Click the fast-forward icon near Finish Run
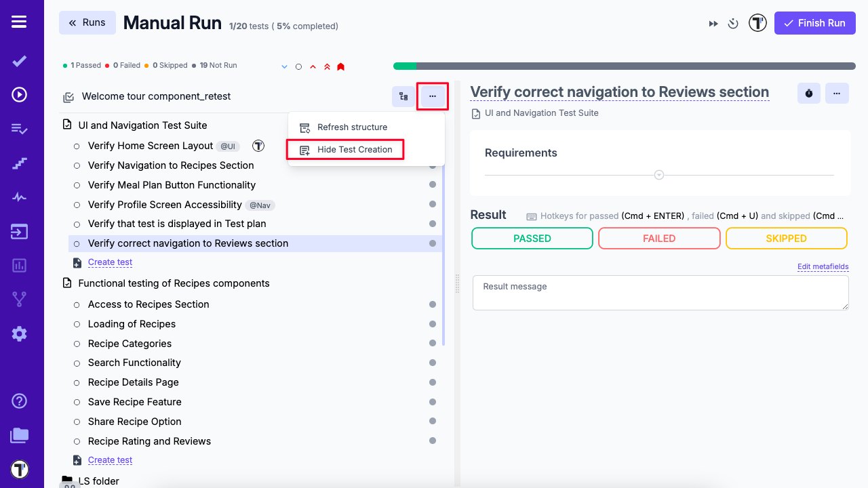The height and width of the screenshot is (488, 868). click(x=713, y=22)
